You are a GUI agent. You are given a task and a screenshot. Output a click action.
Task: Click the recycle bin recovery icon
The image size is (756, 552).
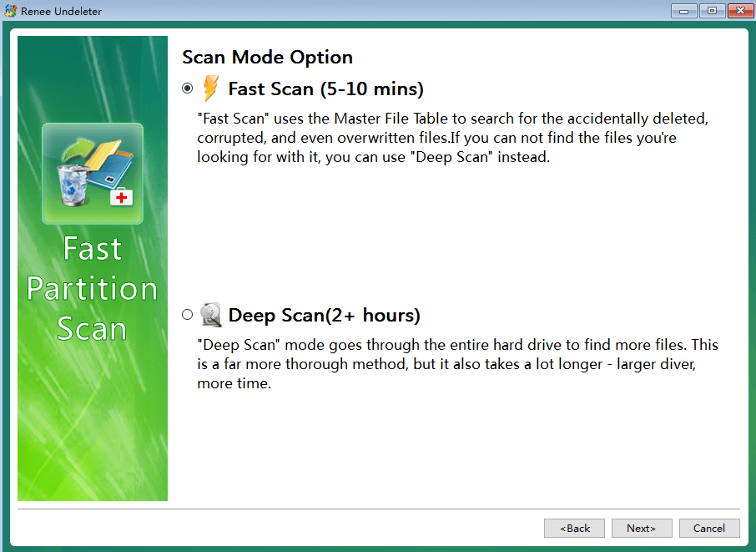93,174
